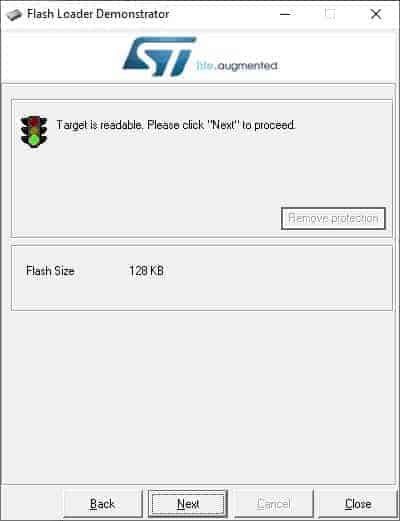Minimize the Flash Loader Demonstrator window
The height and width of the screenshot is (521, 400).
(x=286, y=14)
